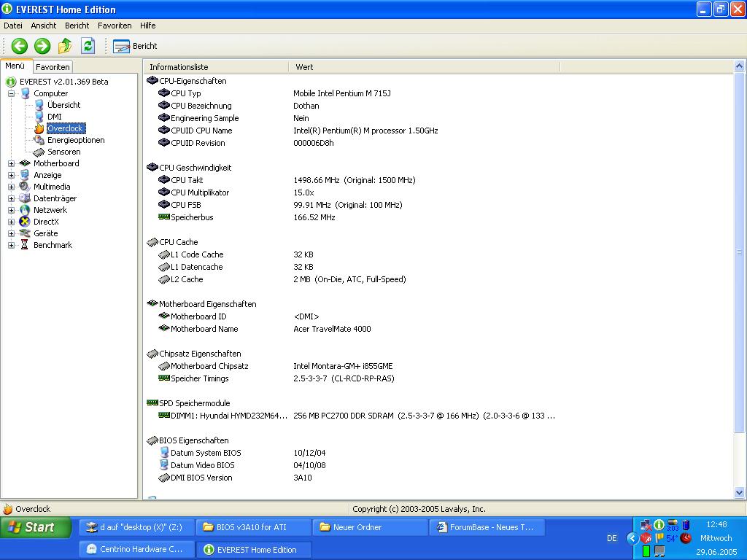Image resolution: width=747 pixels, height=560 pixels.
Task: Click the DE language indicator
Action: (612, 539)
